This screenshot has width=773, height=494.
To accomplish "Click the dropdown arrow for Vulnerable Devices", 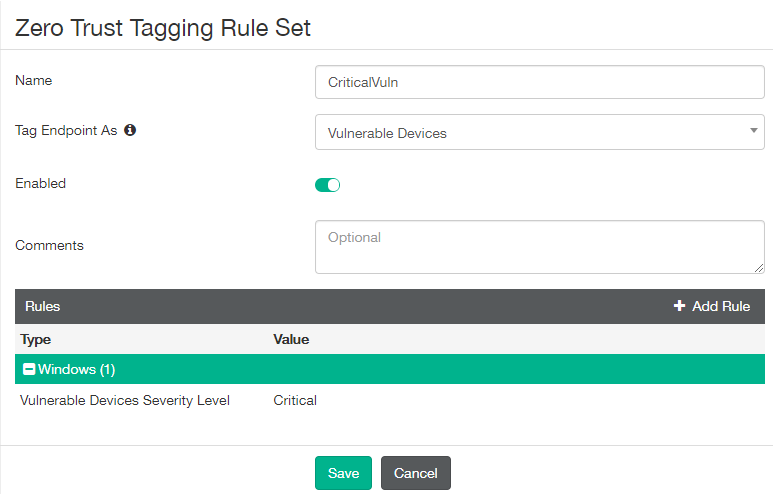I will point(753,132).
